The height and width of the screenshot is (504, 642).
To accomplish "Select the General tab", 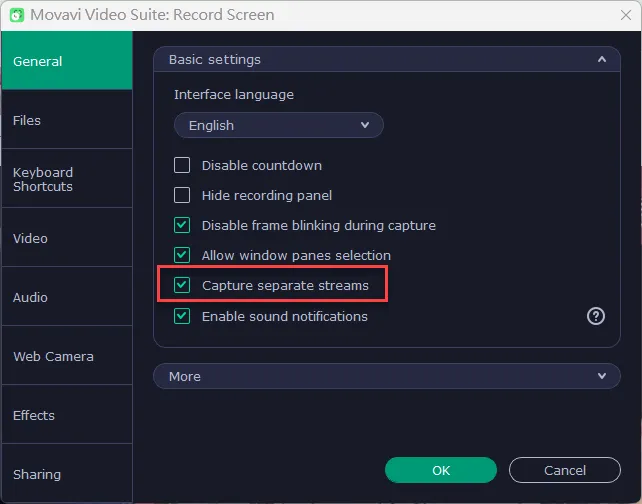I will point(67,61).
